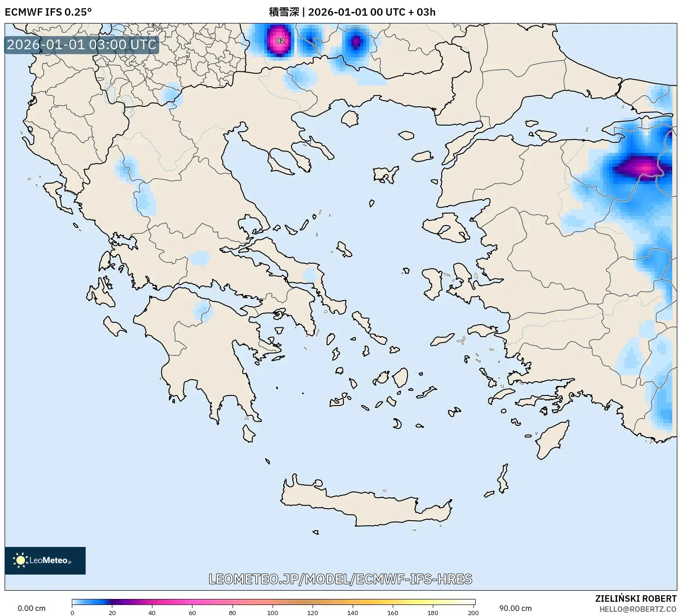Select the 積雪深 variable title
The width and height of the screenshot is (681, 616).
coord(282,12)
